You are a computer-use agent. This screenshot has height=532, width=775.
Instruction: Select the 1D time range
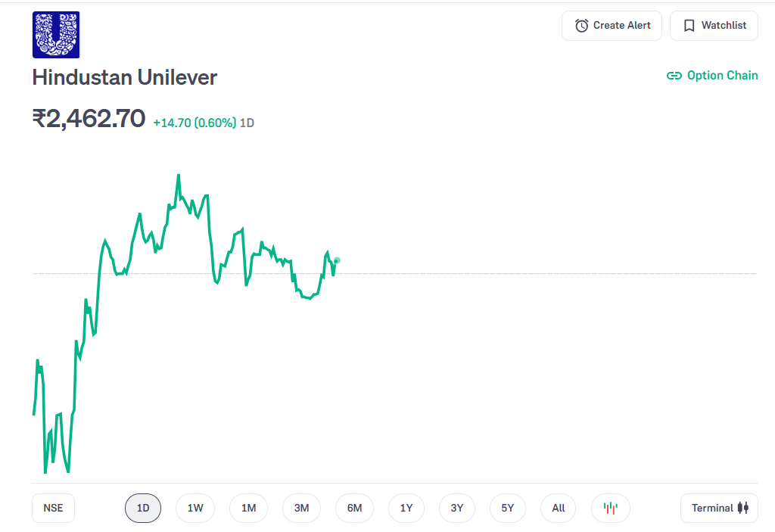tap(143, 508)
